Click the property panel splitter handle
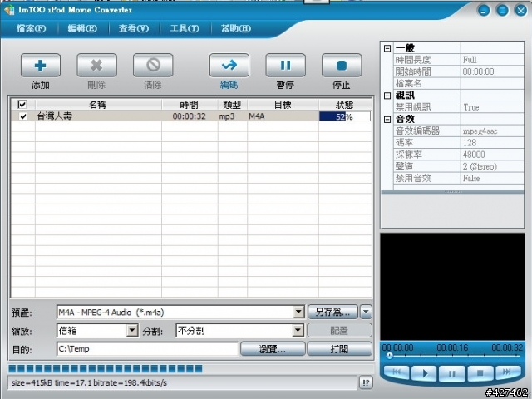The width and height of the screenshot is (532, 399). tap(452, 192)
